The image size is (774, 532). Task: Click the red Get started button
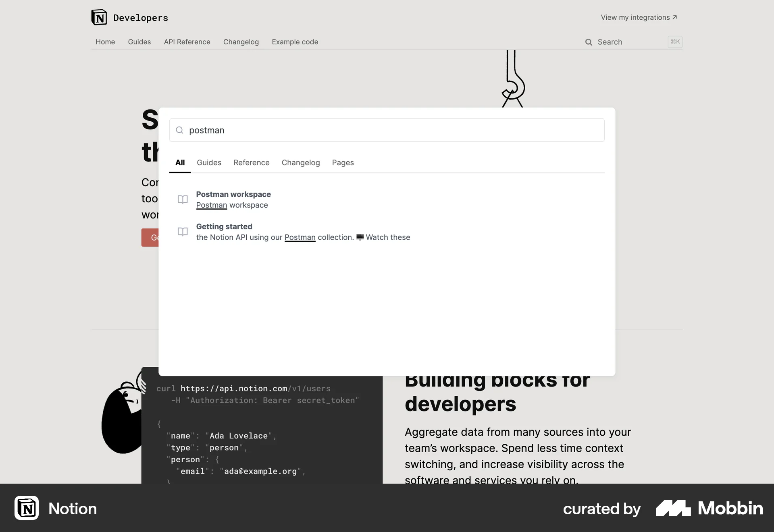(151, 238)
